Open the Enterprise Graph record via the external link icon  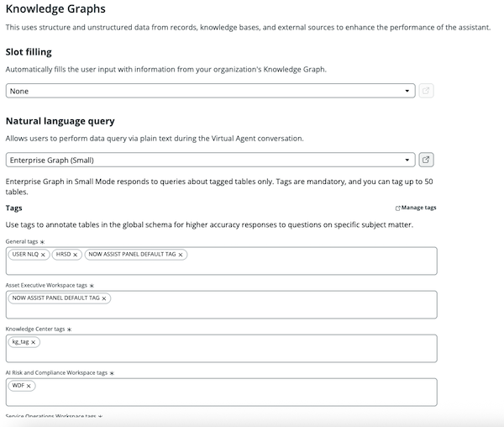pos(426,160)
